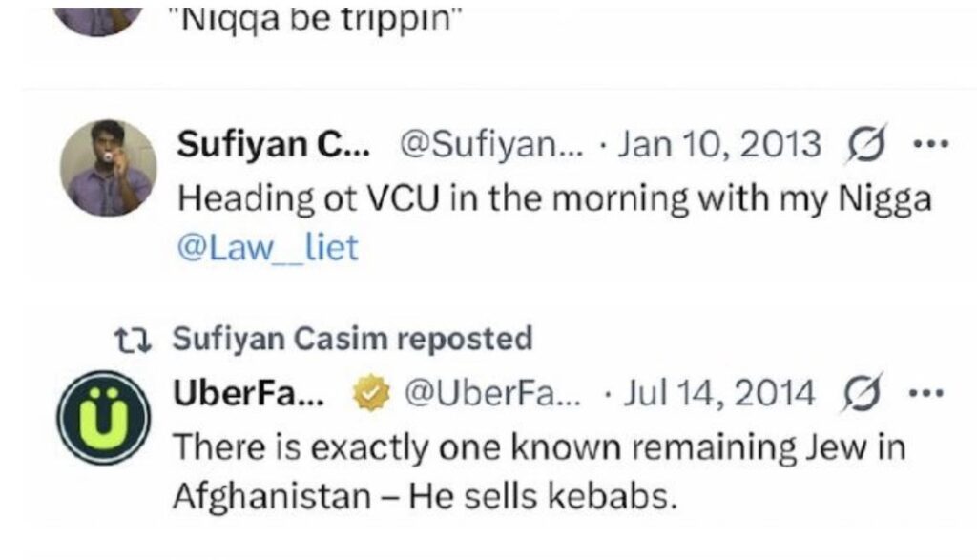Click the "Sufiyan Casim reposted" label

tap(352, 339)
